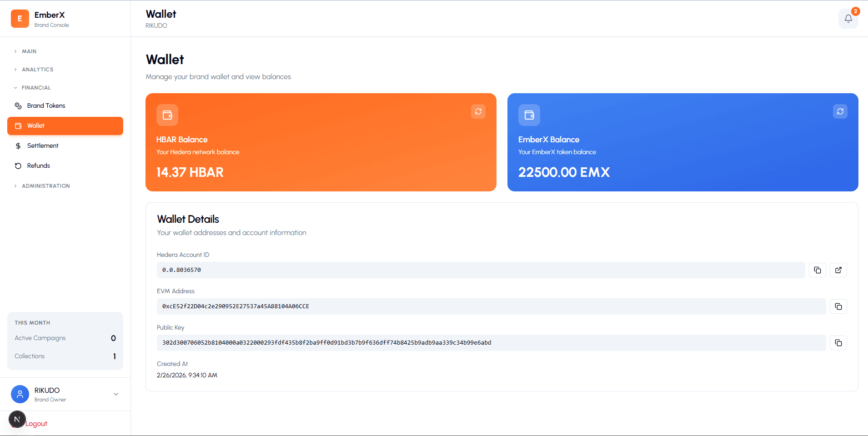The height and width of the screenshot is (436, 868).
Task: Click the EmberX brand logo
Action: click(x=20, y=18)
